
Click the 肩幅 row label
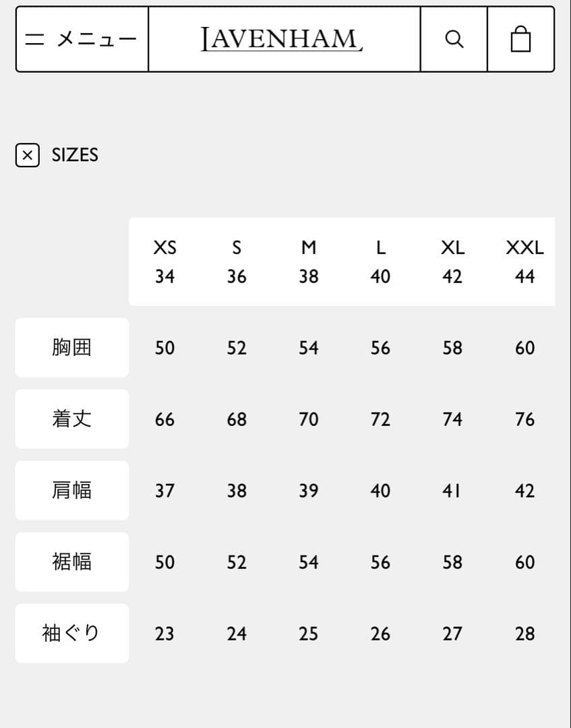pos(71,490)
